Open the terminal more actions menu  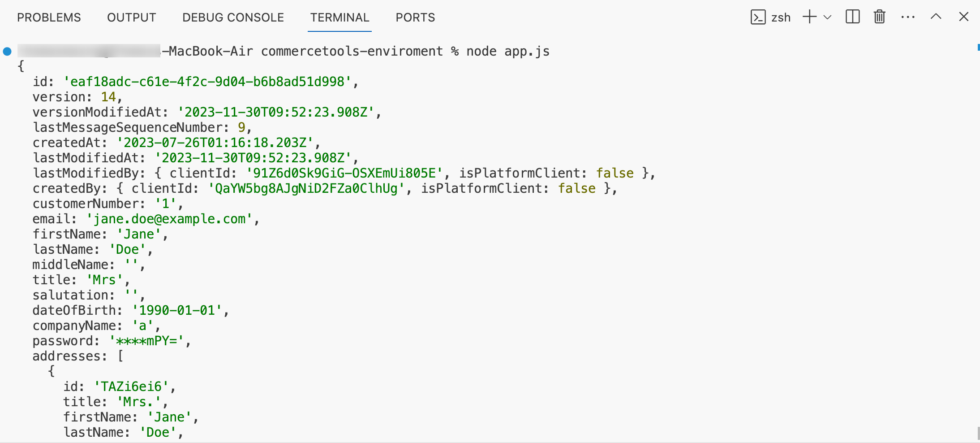(x=908, y=17)
